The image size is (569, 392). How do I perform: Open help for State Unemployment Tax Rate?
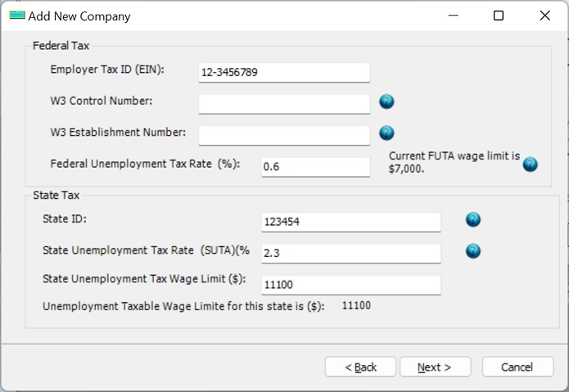point(473,251)
